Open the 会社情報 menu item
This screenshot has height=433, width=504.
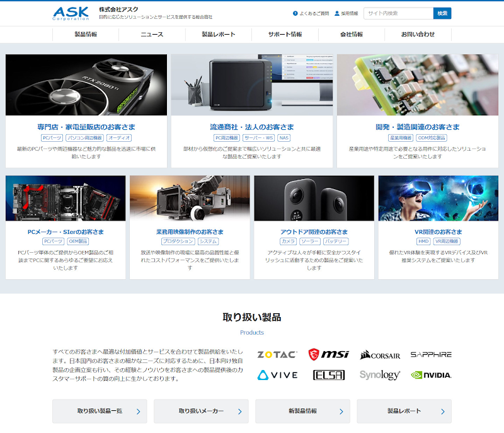coord(352,35)
